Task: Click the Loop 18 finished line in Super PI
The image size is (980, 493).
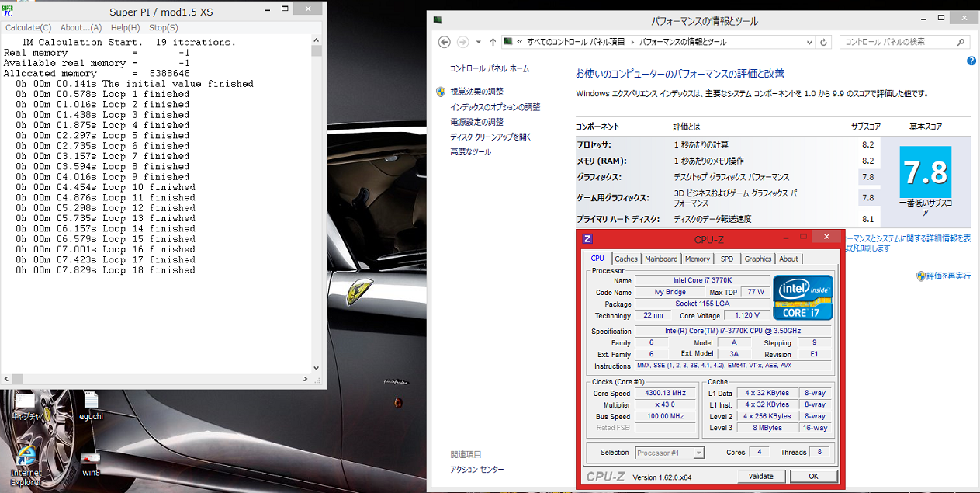Action: pos(106,270)
